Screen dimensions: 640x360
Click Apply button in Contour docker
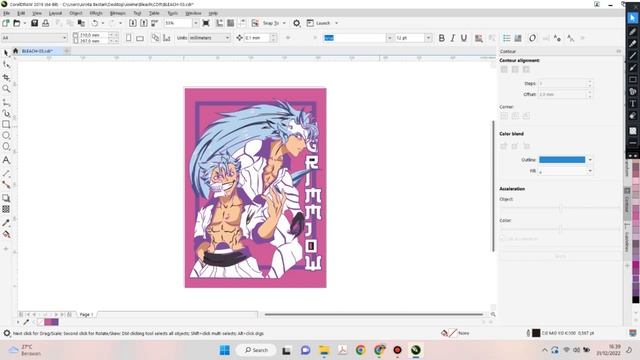[x=560, y=256]
